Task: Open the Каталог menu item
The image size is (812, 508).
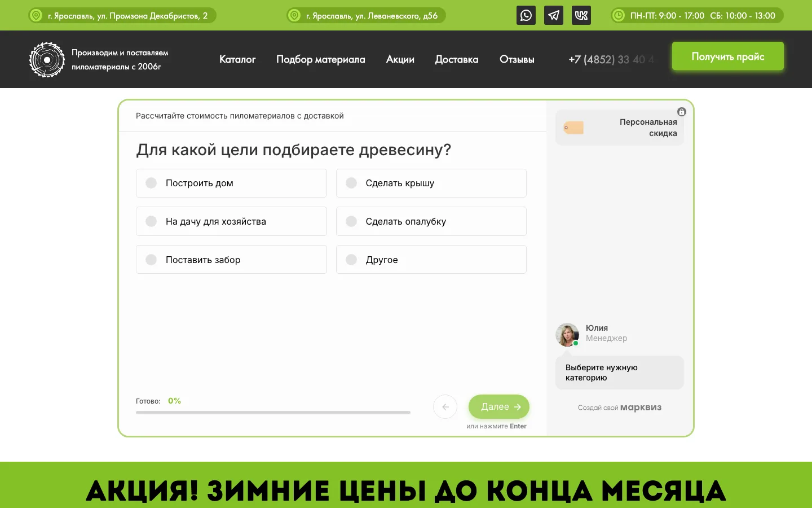Action: (237, 59)
